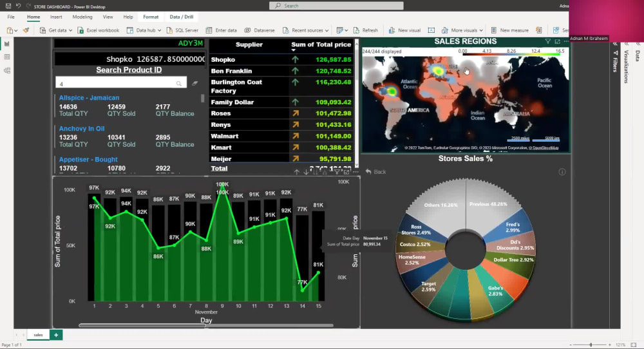The image size is (644, 349).
Task: Click filter icon on Sales Regions visual
Action: [547, 41]
